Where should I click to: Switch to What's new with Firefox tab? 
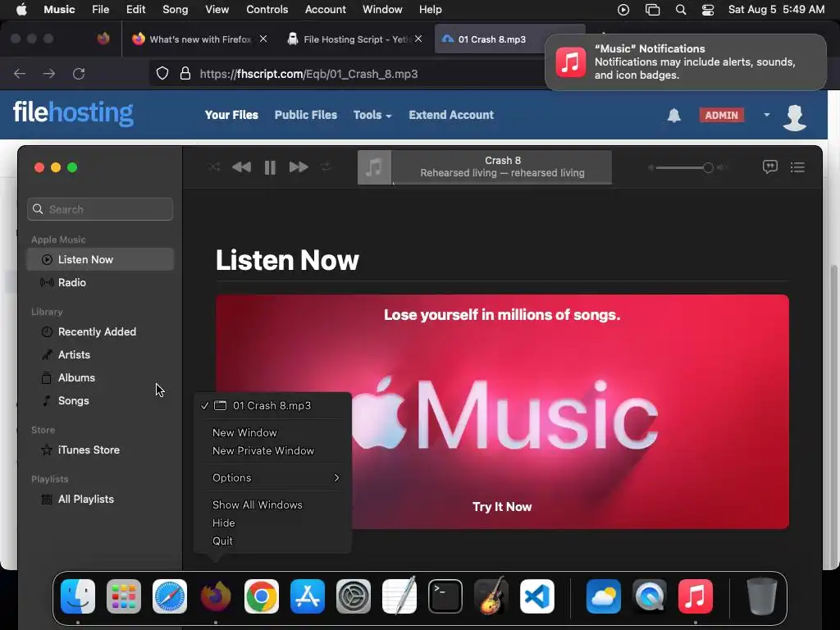point(199,39)
